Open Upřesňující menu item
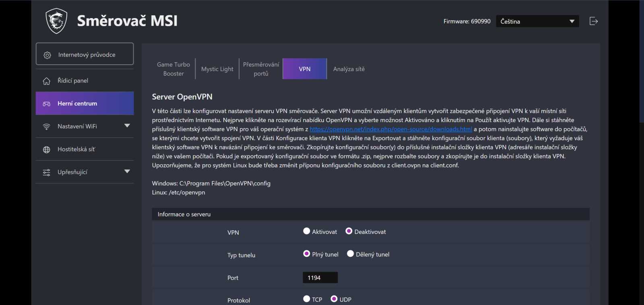Screen dimensions: 644x305 click(x=85, y=172)
